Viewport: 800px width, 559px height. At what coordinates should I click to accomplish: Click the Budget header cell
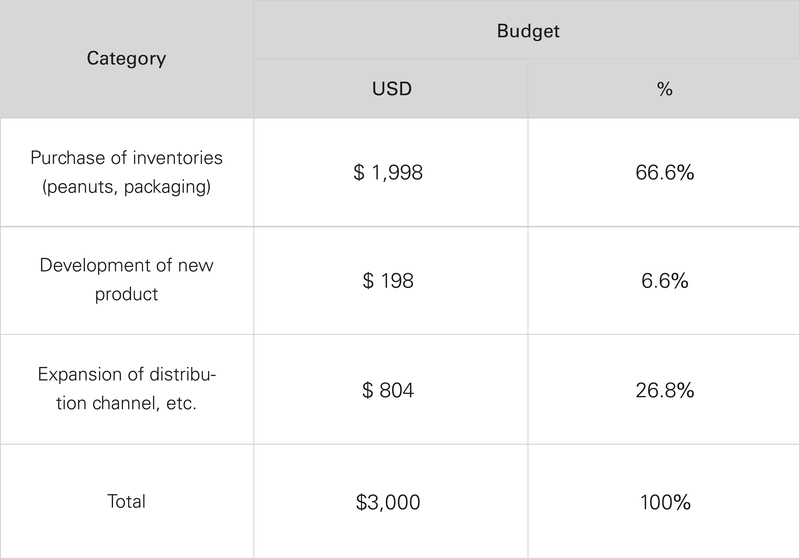click(x=527, y=31)
